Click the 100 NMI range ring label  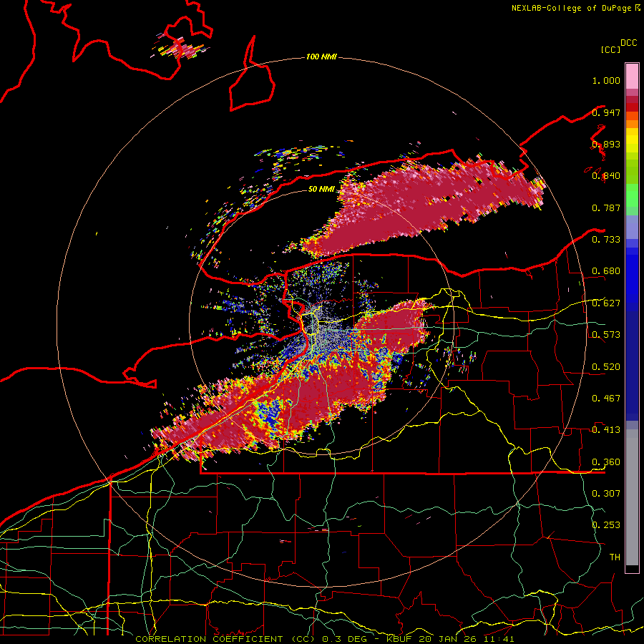(321, 57)
